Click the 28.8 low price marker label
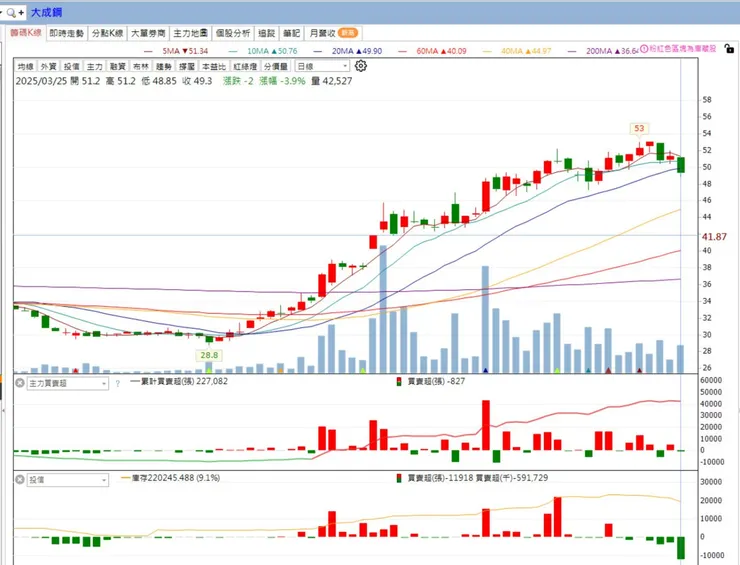 click(x=209, y=355)
